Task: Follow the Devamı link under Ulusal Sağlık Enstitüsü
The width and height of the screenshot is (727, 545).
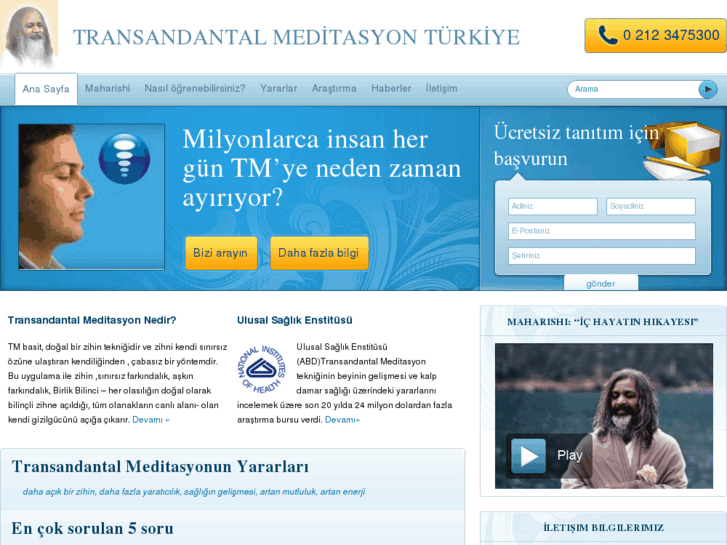Action: pyautogui.click(x=342, y=420)
